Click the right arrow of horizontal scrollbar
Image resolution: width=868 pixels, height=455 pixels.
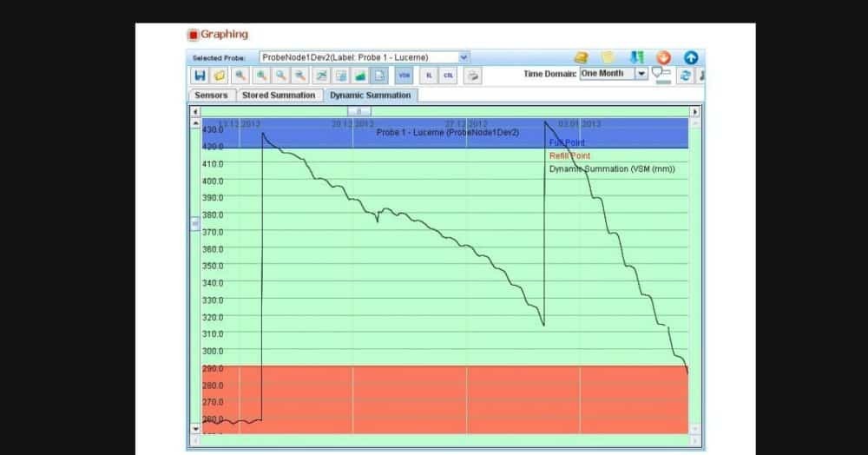pyautogui.click(x=694, y=111)
